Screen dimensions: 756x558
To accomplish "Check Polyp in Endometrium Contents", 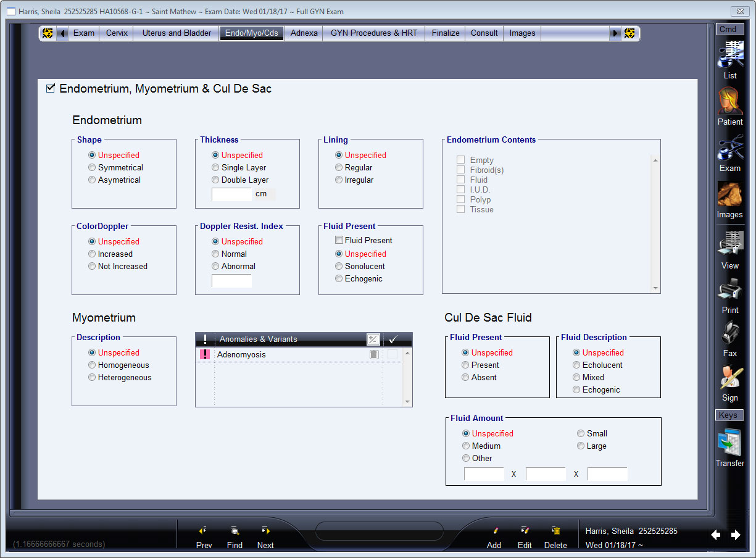I will 460,199.
